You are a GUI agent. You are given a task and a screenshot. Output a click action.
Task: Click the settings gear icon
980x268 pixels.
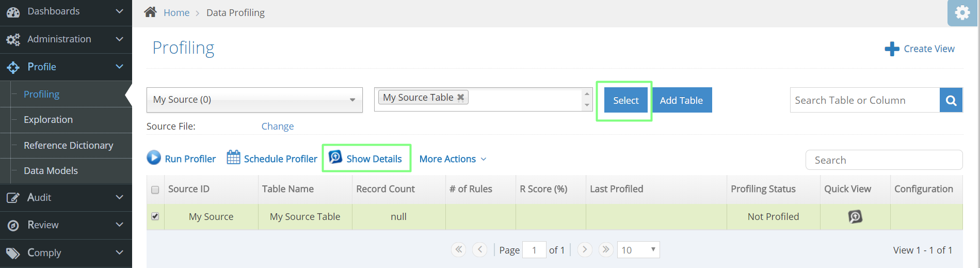pyautogui.click(x=962, y=12)
